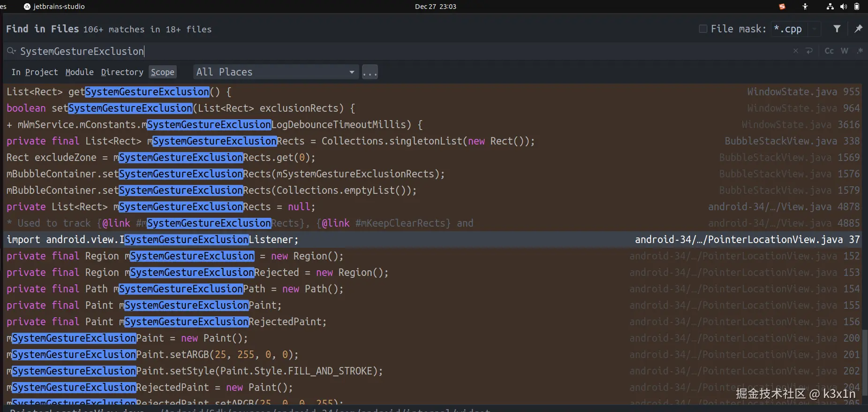Viewport: 868px width, 412px height.
Task: Select result RejectedPaint = new Paint() line 204
Action: [x=433, y=387]
